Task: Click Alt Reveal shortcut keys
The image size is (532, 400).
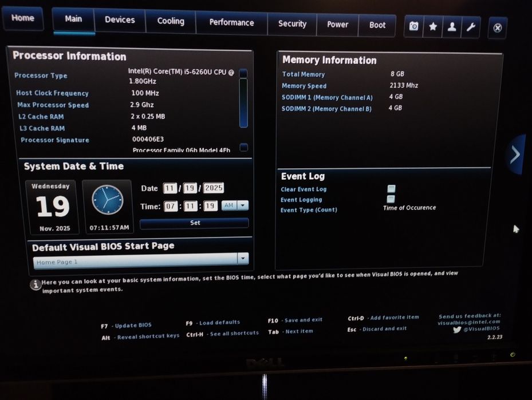Action: tap(140, 336)
